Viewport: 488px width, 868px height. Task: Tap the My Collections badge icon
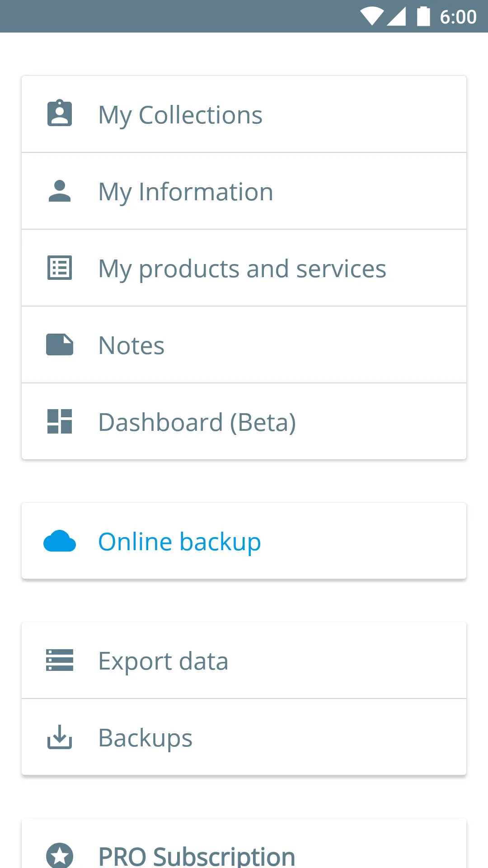(60, 113)
